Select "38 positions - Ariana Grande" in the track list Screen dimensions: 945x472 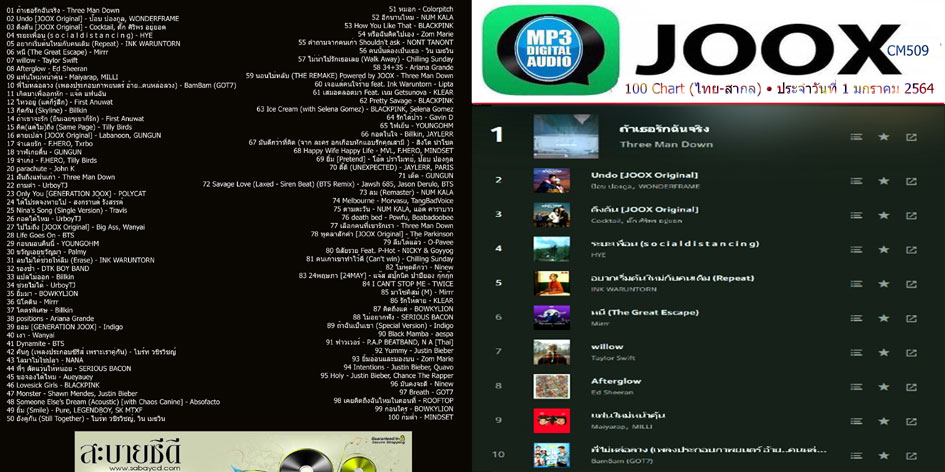pos(50,318)
